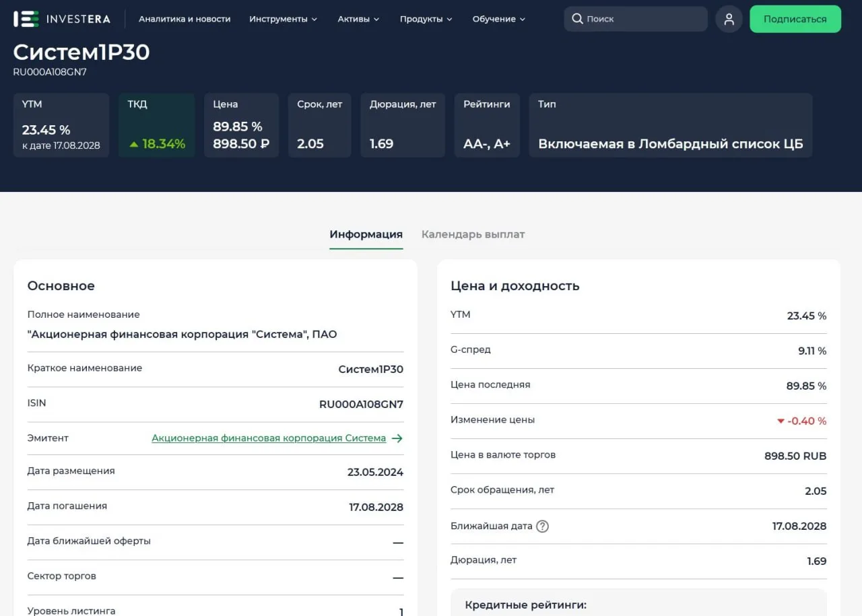
Task: Click the Цена card showing 898.50 ₽
Action: [x=241, y=125]
